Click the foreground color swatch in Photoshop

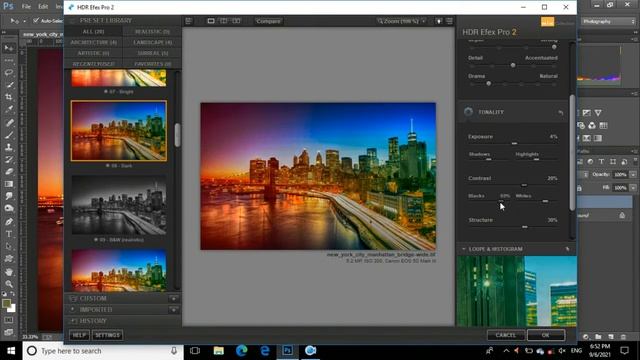(x=6, y=303)
